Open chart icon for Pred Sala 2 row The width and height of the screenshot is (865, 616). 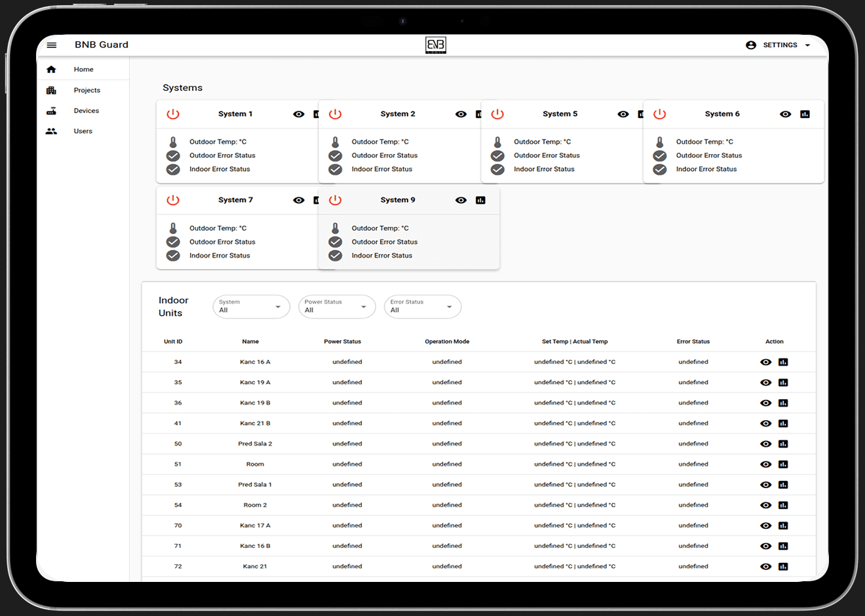click(x=783, y=444)
